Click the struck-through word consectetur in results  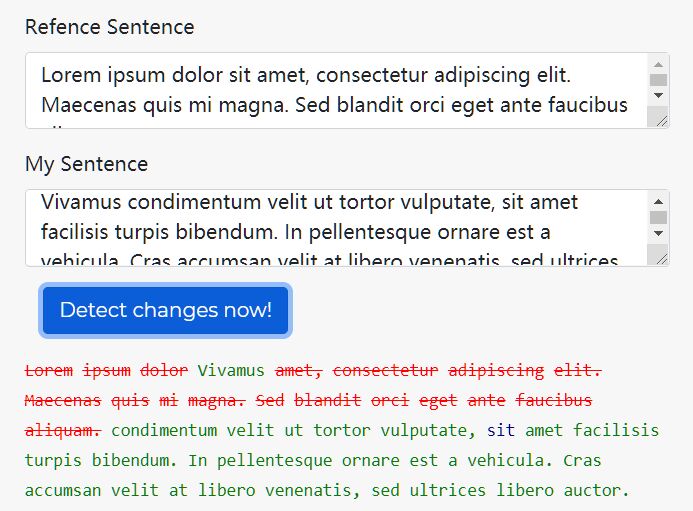tap(385, 370)
